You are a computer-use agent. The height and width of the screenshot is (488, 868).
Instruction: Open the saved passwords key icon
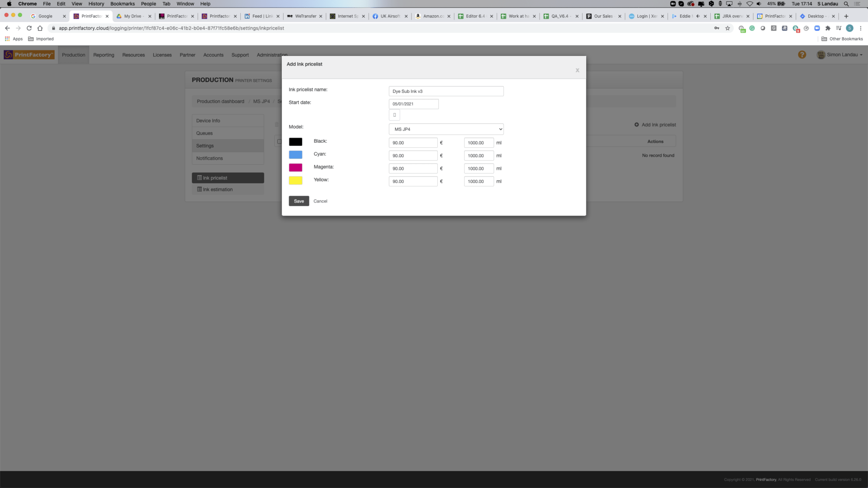click(716, 28)
